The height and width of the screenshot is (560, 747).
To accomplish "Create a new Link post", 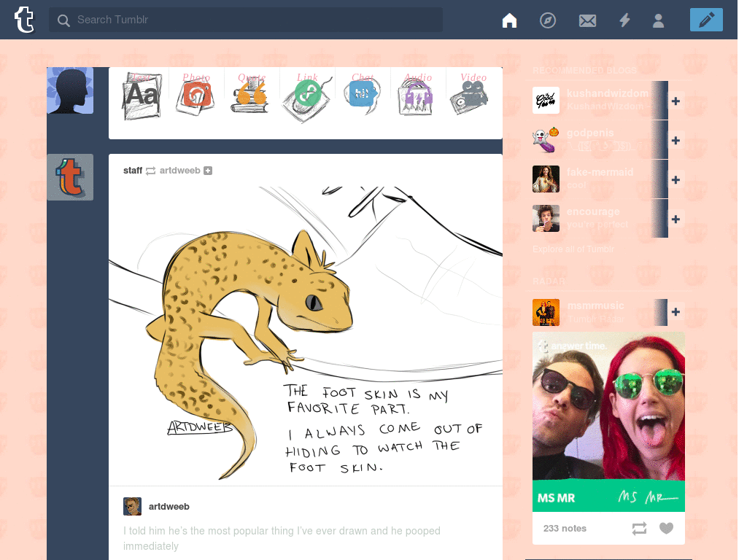I will [x=307, y=96].
